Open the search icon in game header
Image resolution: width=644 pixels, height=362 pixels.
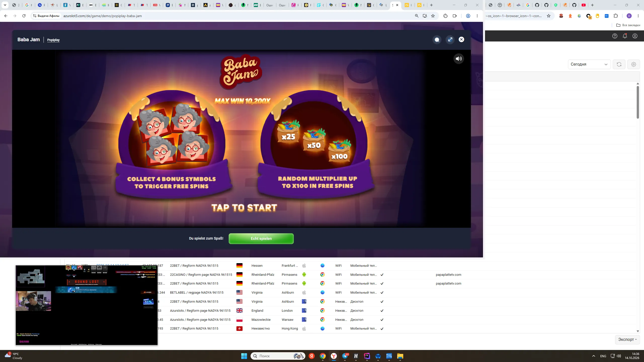tap(437, 39)
